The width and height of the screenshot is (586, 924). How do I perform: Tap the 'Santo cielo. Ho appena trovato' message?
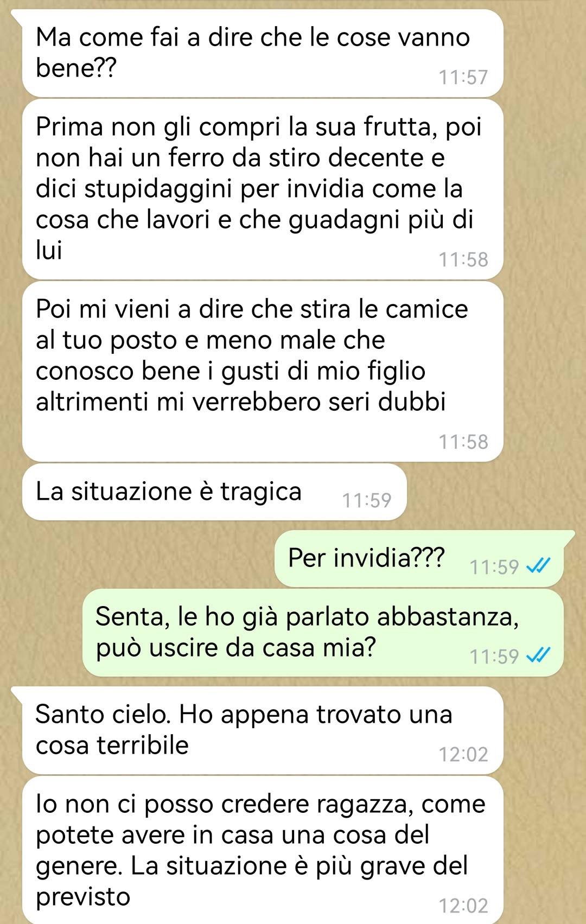(x=263, y=730)
